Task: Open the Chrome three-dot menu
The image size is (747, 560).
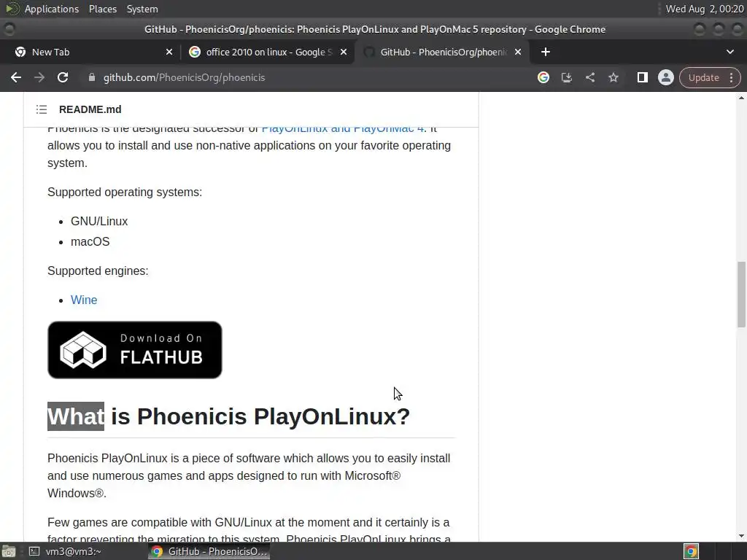Action: (x=731, y=77)
